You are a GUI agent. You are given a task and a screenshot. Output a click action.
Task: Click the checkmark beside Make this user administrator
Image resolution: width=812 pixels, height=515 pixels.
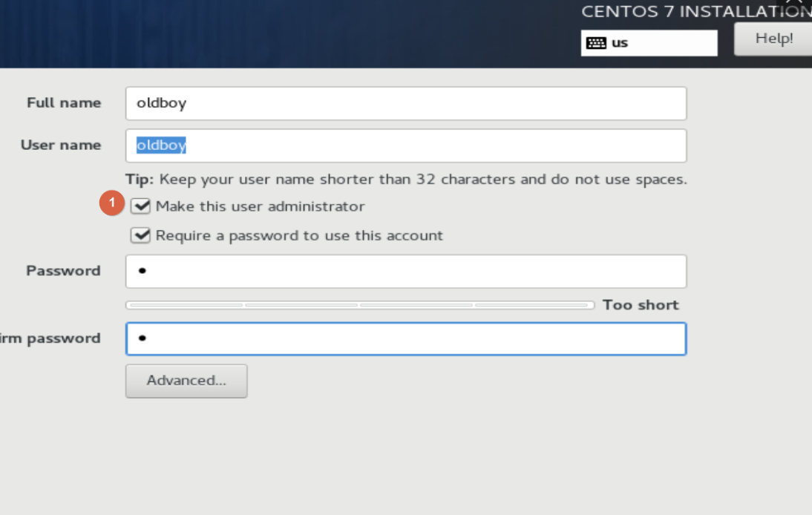(x=140, y=206)
